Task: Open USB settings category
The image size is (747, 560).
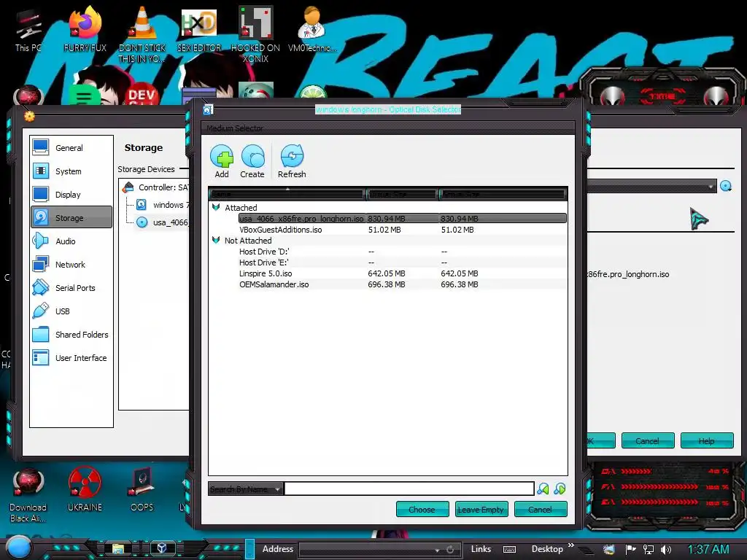Action: click(x=71, y=311)
